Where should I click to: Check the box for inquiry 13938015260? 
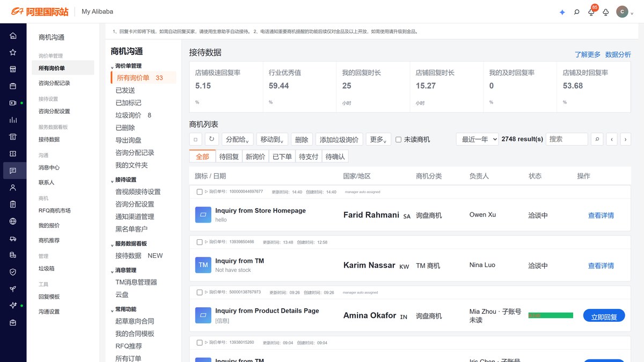200,342
